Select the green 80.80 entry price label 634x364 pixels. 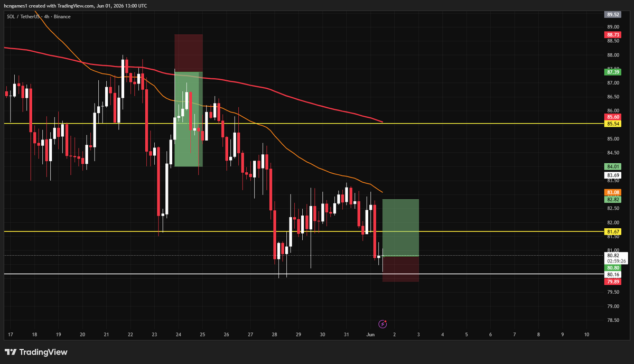point(613,268)
